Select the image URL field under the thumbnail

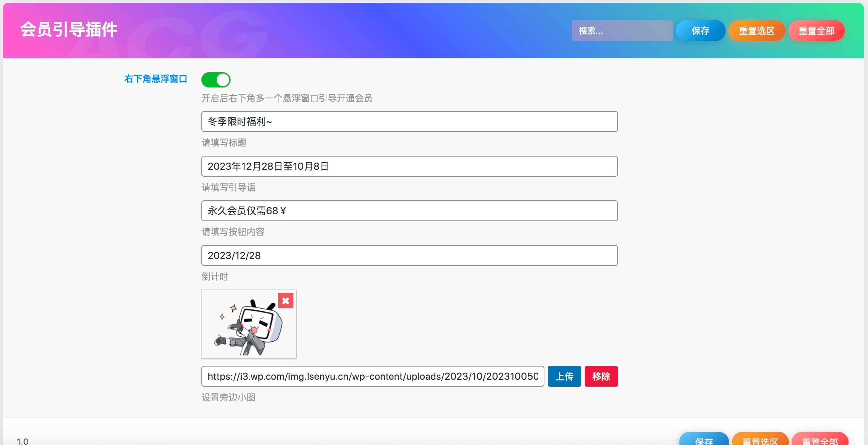pos(372,376)
